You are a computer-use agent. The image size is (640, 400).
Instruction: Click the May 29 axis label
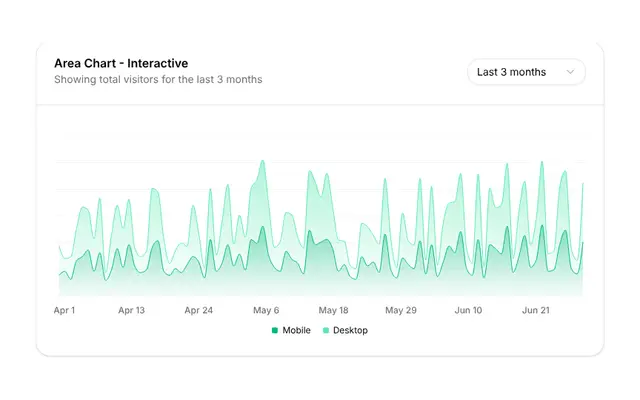401,310
